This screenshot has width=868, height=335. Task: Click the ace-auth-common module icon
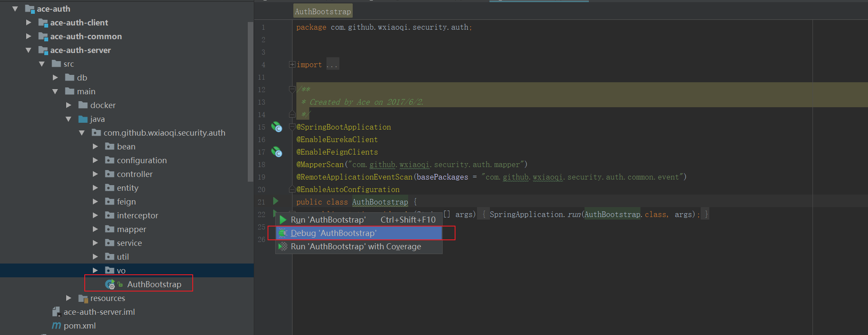(x=43, y=36)
